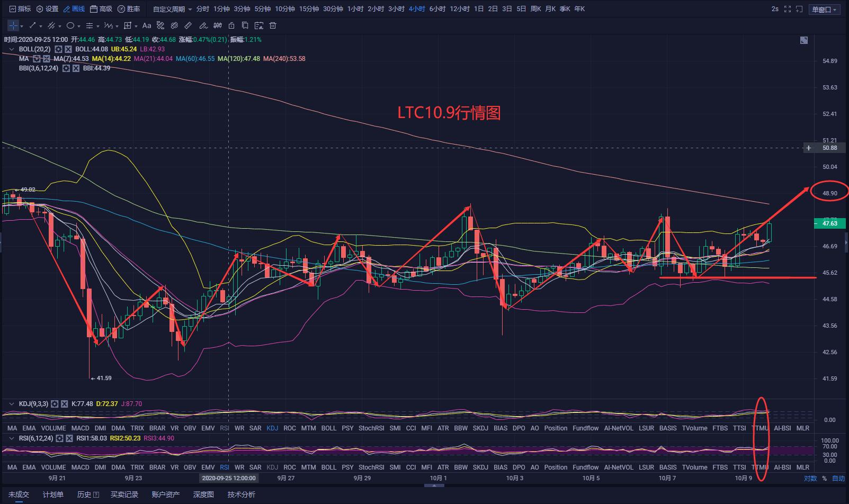
Task: Click the copy drawings icon
Action: point(245,25)
